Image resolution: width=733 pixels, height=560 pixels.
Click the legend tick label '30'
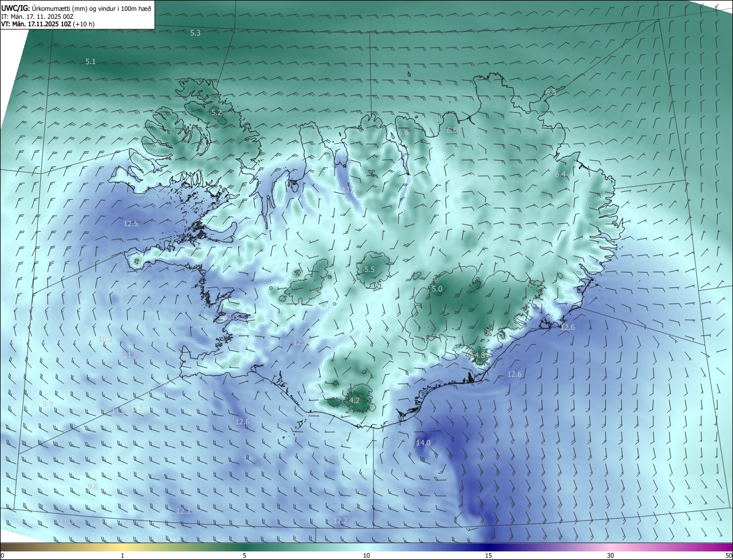[610, 556]
